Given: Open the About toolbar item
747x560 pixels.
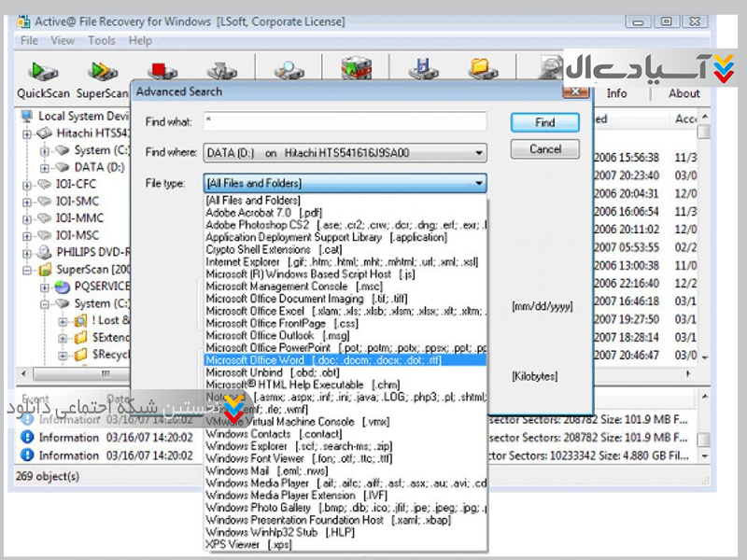Looking at the screenshot, I should pyautogui.click(x=684, y=92).
